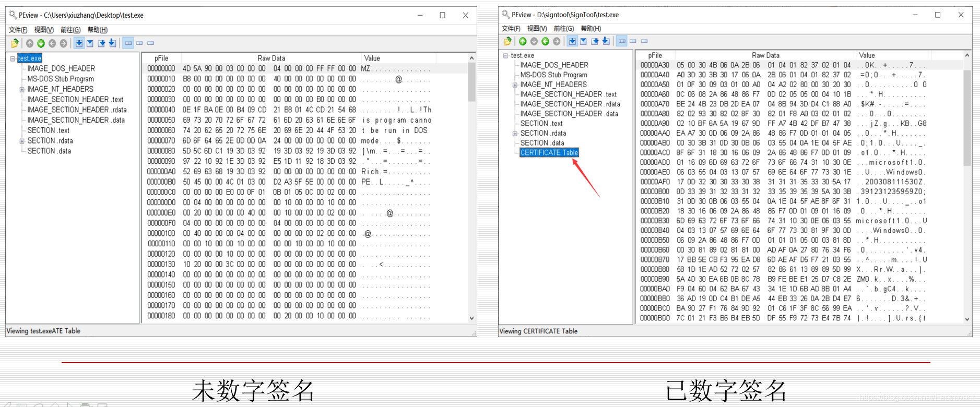Click Raw Data column header in left window
Viewport: 980px width, 407px height.
[x=271, y=58]
